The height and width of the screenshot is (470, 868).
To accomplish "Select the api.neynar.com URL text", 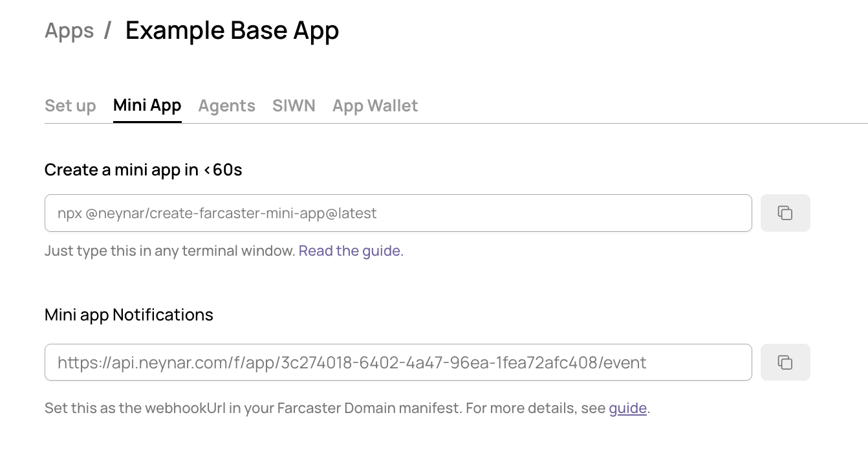I will coord(352,363).
